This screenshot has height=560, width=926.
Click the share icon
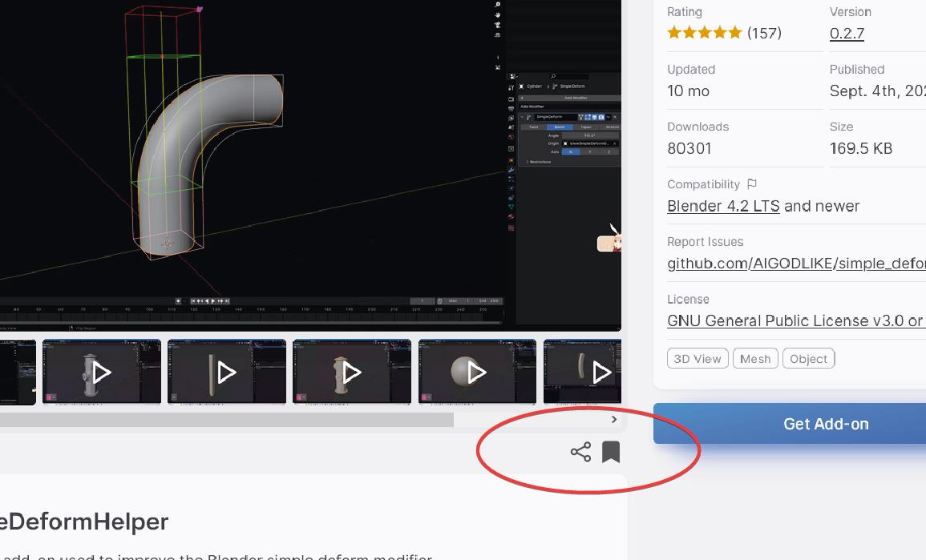point(580,452)
